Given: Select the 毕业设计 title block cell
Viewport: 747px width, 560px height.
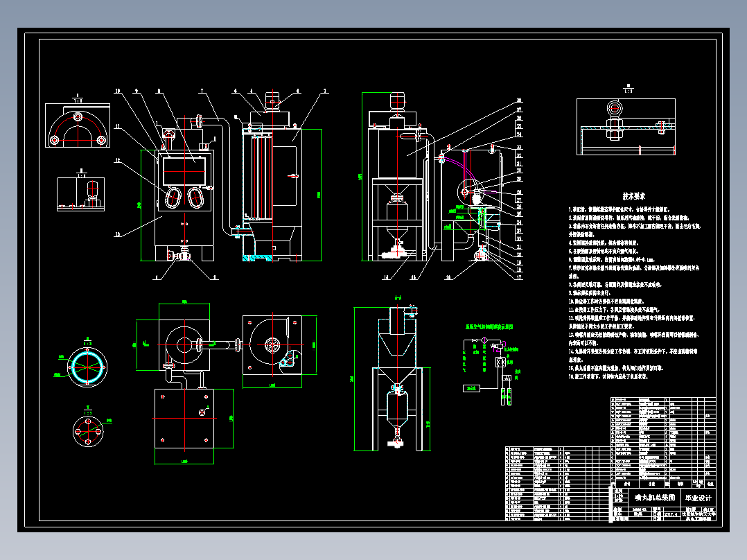Looking at the screenshot, I should (698, 498).
